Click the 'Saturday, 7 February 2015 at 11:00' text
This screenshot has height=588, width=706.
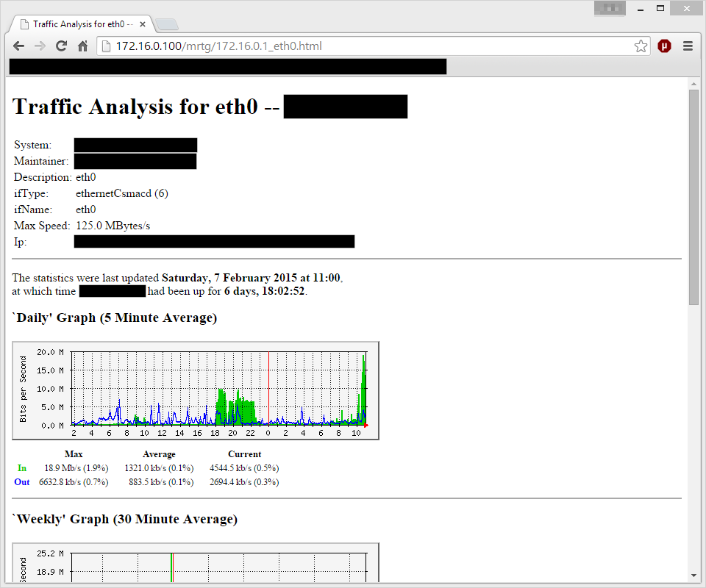251,278
